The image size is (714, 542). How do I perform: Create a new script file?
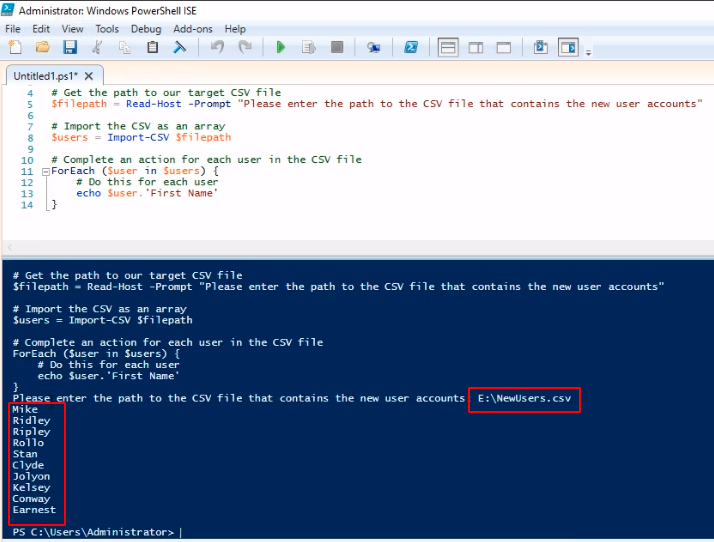pyautogui.click(x=15, y=47)
